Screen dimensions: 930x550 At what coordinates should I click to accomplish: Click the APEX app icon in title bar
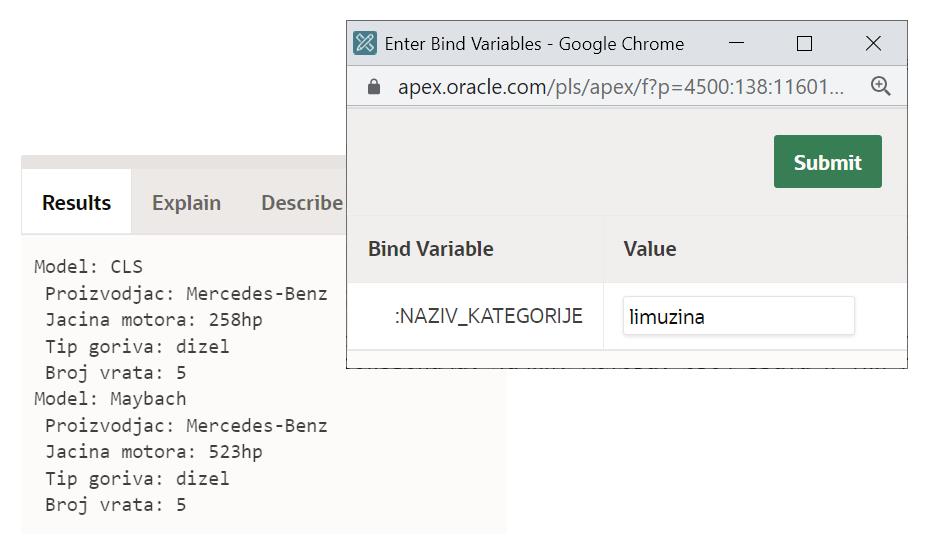[x=365, y=44]
